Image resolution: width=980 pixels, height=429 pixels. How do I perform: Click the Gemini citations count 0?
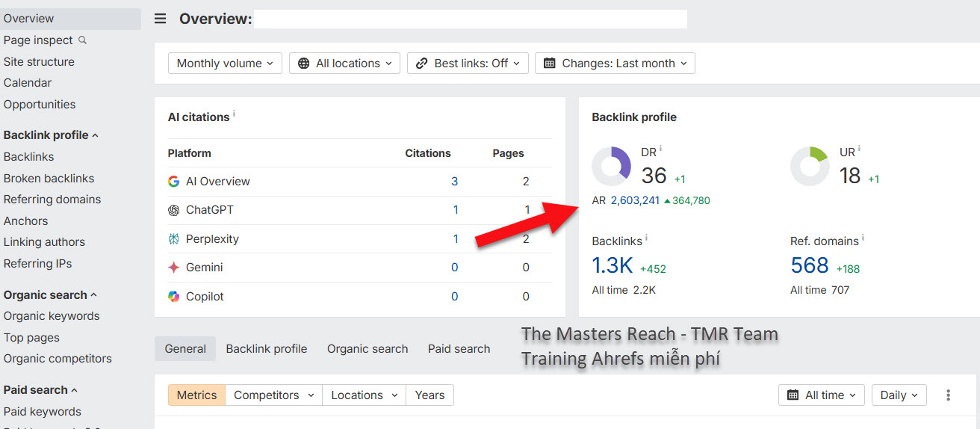click(454, 268)
